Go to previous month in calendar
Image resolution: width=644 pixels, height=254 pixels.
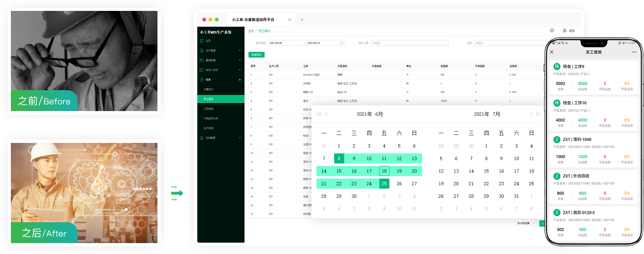(327, 114)
